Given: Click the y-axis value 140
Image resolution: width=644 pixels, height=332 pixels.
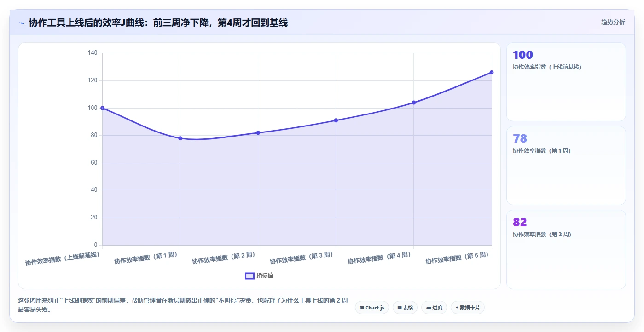Looking at the screenshot, I should pyautogui.click(x=93, y=53).
